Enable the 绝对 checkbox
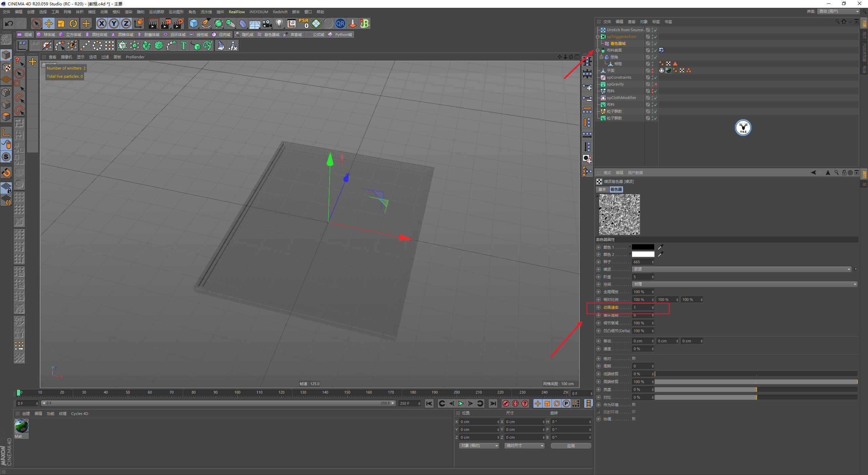 (634, 358)
